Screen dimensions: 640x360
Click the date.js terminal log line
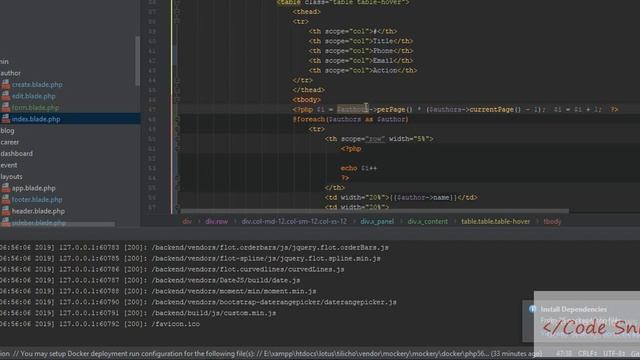coord(150,280)
